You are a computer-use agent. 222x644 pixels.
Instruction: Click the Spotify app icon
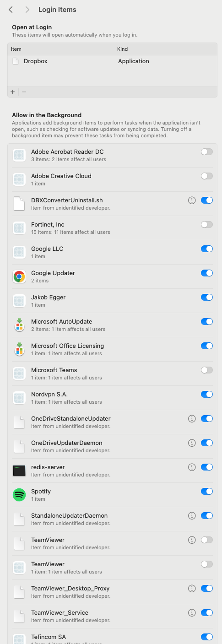click(19, 495)
